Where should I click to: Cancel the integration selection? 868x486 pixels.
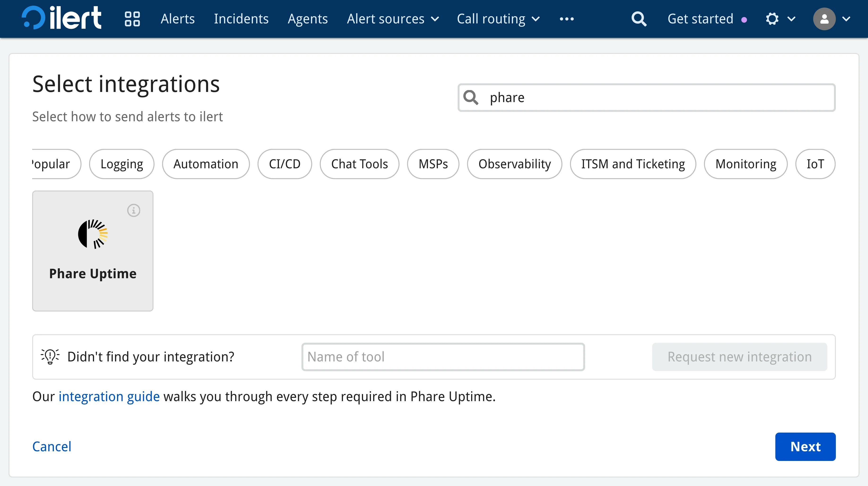(x=52, y=447)
